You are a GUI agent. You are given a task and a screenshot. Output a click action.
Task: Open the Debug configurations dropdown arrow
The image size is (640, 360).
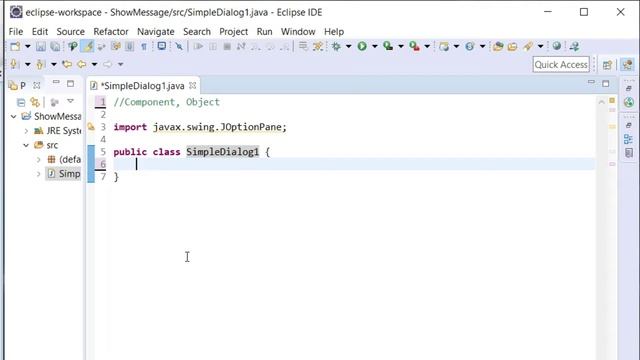point(349,47)
